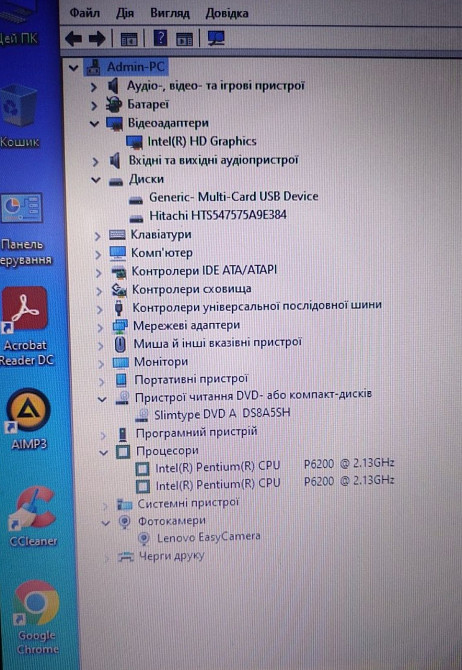The image size is (462, 670).
Task: Open the Дія menu
Action: pos(125,13)
